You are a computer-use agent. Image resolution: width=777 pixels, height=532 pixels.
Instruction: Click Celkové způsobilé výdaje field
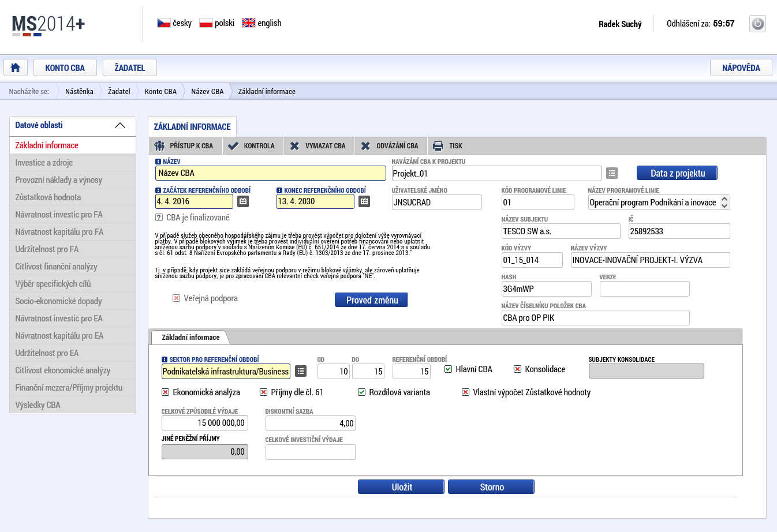click(205, 423)
